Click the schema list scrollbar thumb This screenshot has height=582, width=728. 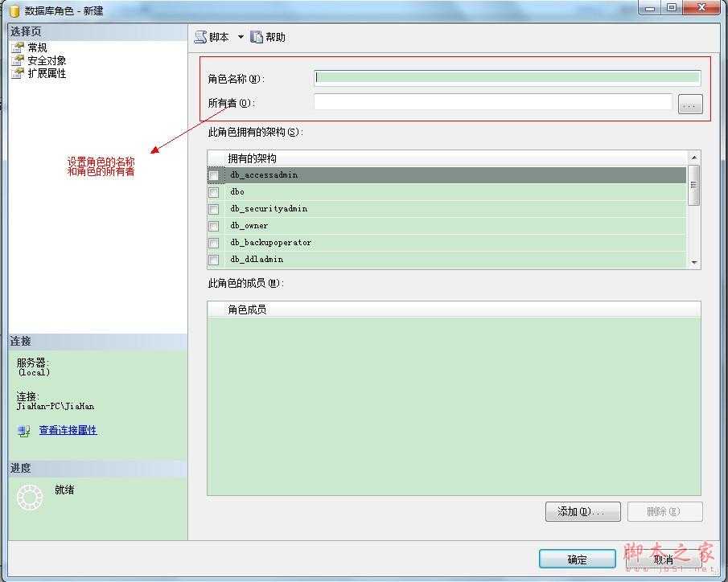coord(693,185)
